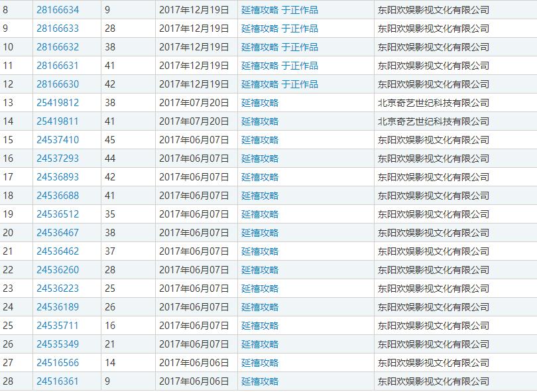Select class number 9 in row 28
Image resolution: width=537 pixels, height=392 pixels.
[107, 381]
